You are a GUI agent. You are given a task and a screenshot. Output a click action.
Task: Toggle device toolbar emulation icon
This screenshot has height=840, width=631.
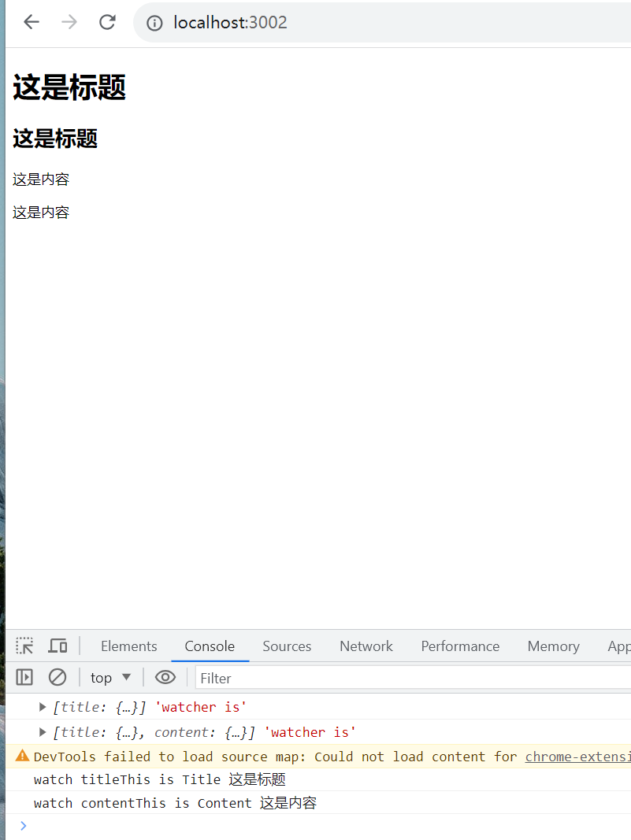pyautogui.click(x=58, y=646)
